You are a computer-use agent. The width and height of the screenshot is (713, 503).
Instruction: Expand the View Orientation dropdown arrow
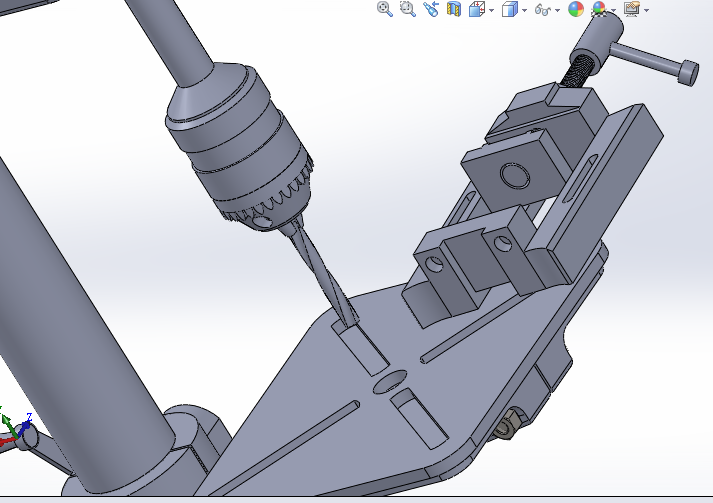491,10
